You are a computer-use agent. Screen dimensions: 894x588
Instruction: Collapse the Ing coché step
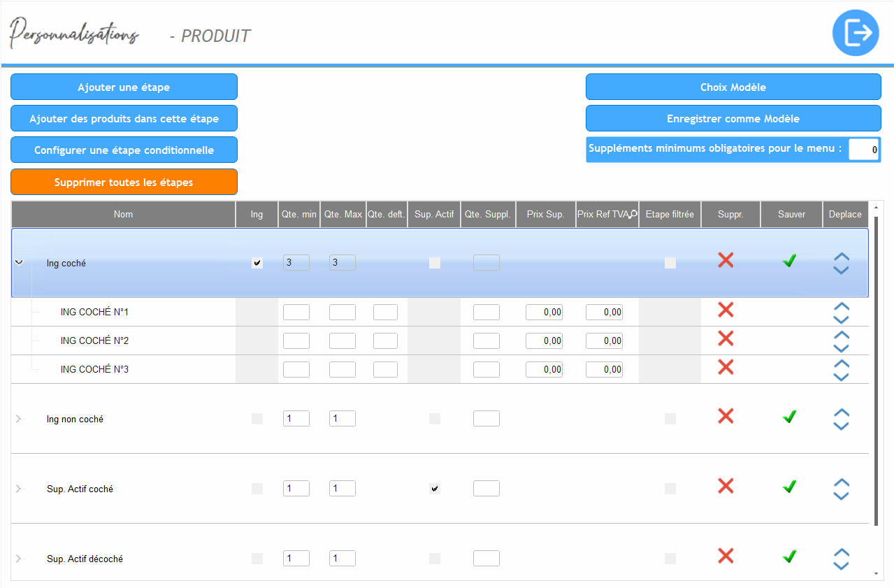[19, 262]
